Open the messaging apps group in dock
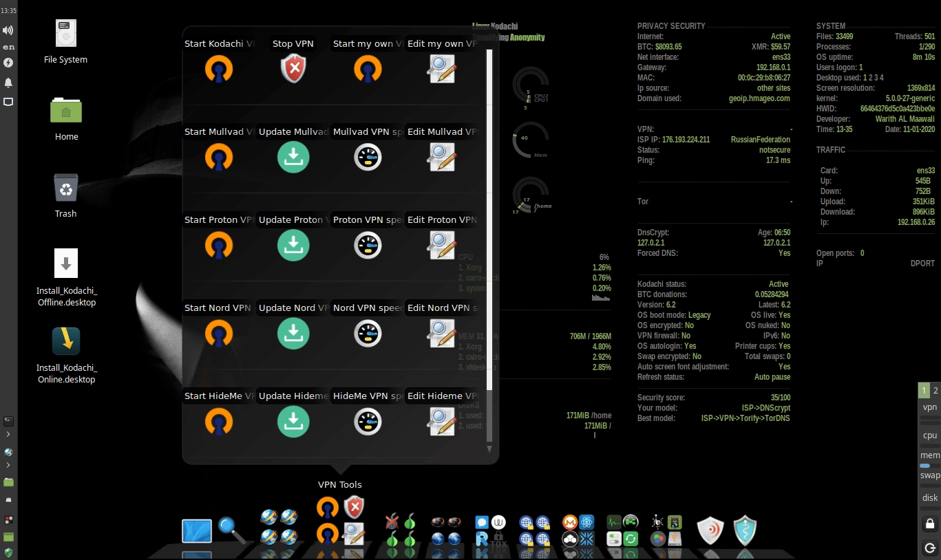 (x=491, y=531)
